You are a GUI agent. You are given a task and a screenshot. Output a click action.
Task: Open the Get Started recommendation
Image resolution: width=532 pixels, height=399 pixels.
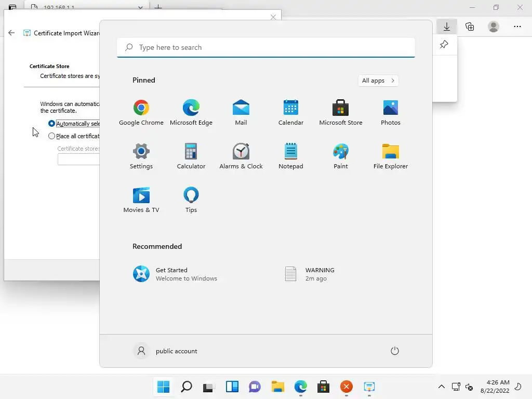(175, 274)
